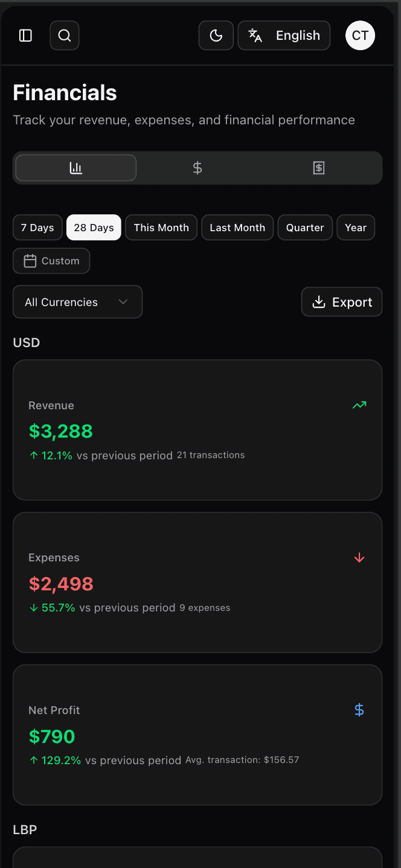
Task: Expand the currency selector chevron
Action: pyautogui.click(x=123, y=302)
